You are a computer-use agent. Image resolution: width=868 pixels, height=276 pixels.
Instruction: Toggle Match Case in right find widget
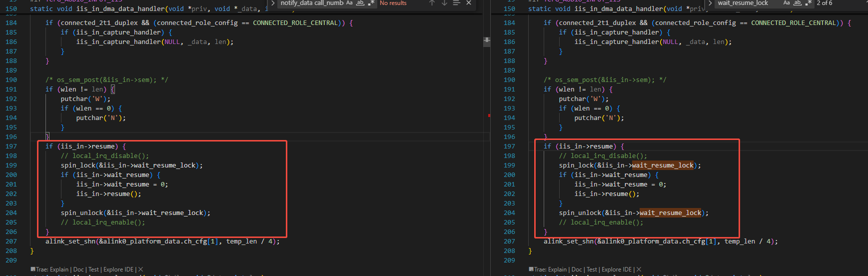coord(787,3)
